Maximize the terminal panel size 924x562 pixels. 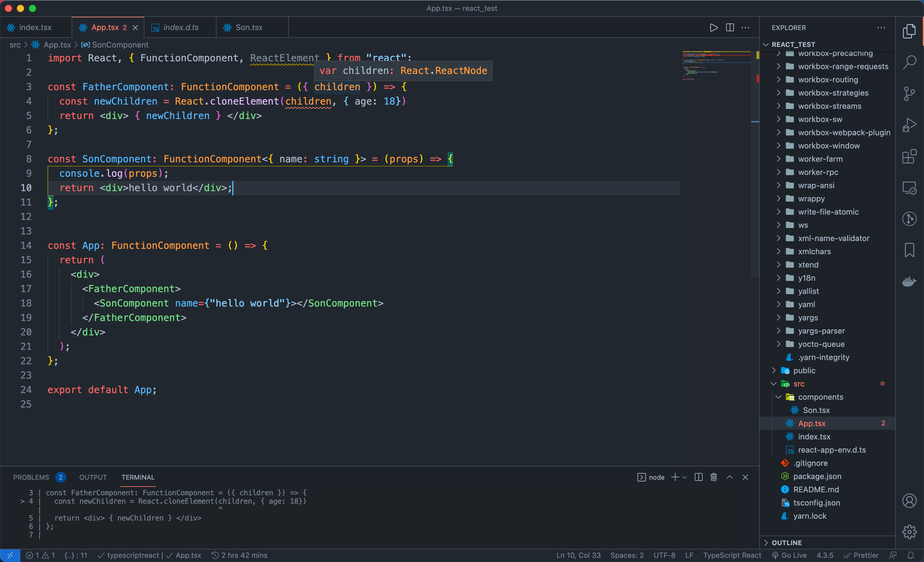coord(730,477)
